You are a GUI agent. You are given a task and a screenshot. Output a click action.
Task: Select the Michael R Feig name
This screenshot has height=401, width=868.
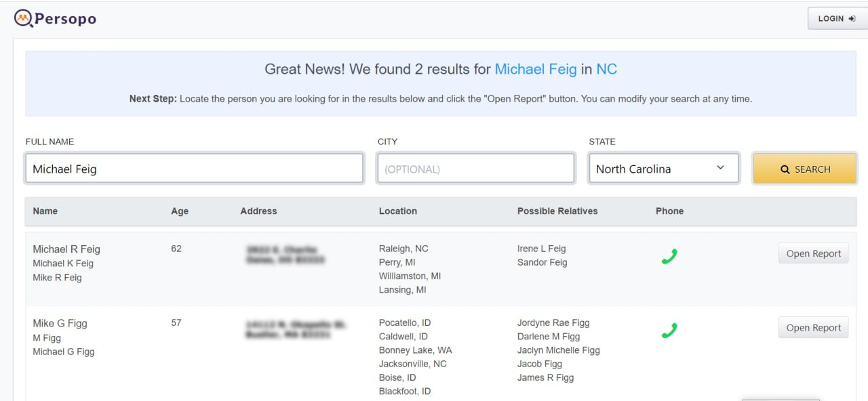(66, 249)
